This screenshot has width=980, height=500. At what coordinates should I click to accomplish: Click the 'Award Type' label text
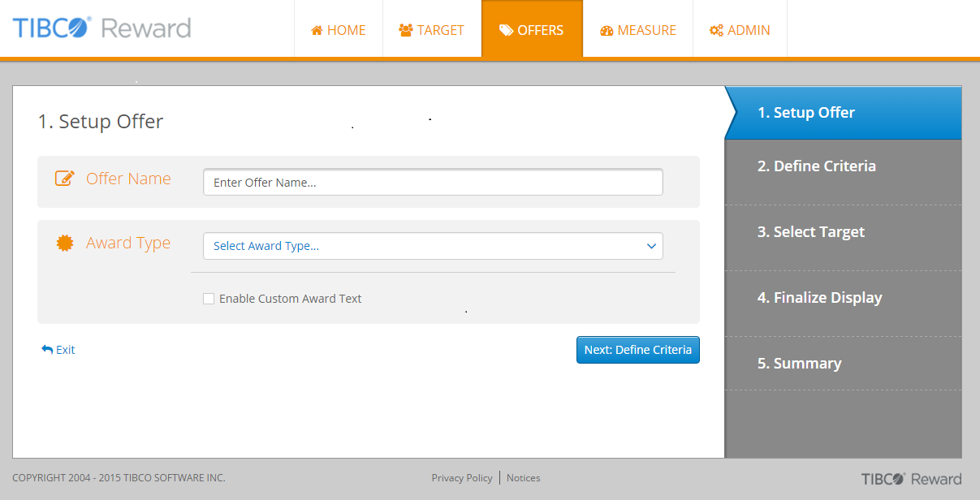pos(128,243)
